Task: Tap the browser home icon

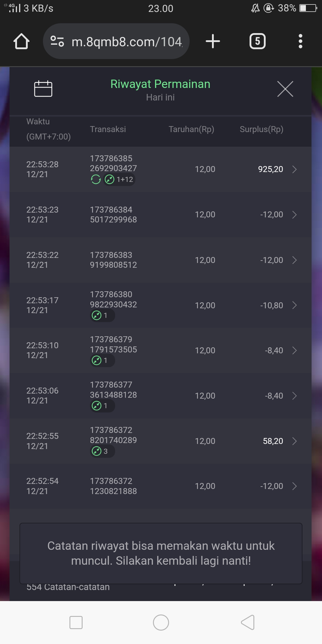Action: pos(21,41)
